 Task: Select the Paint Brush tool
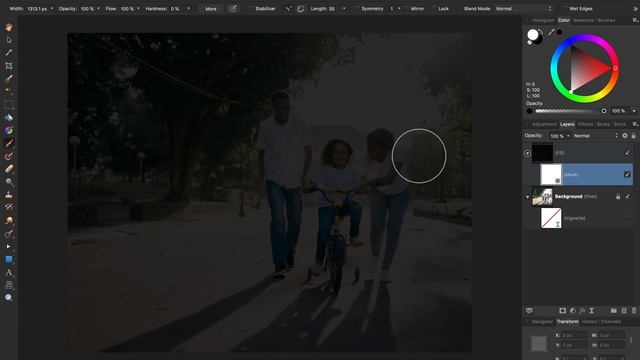point(9,143)
